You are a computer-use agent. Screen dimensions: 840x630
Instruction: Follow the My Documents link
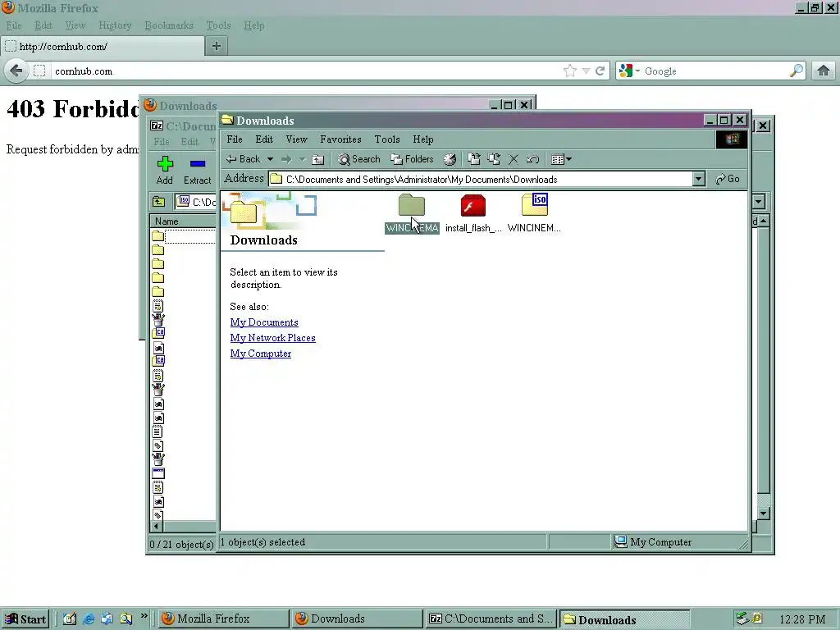pyautogui.click(x=264, y=322)
